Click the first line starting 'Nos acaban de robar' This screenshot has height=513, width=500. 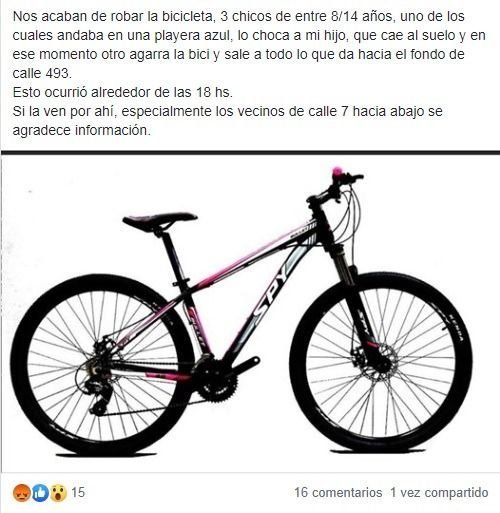238,16
